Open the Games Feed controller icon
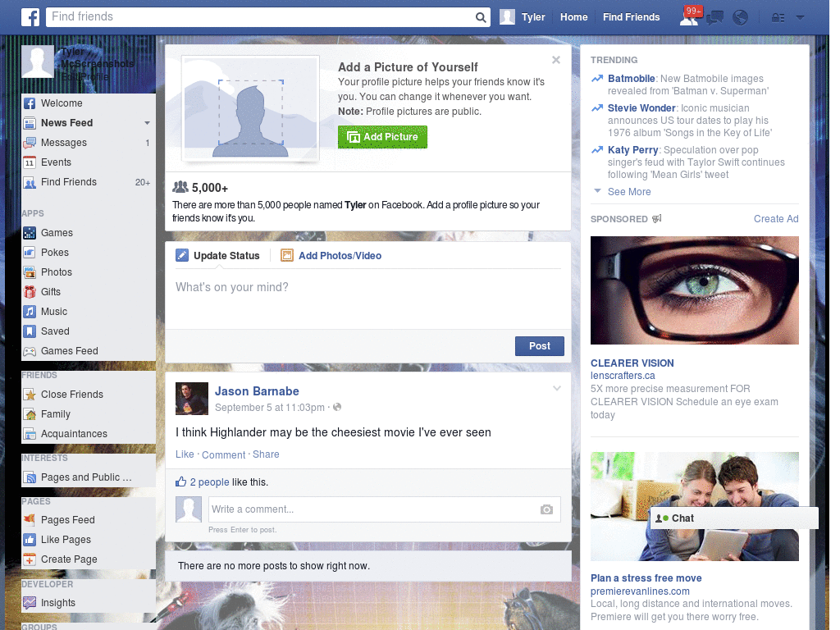Image resolution: width=840 pixels, height=630 pixels. pyautogui.click(x=30, y=351)
